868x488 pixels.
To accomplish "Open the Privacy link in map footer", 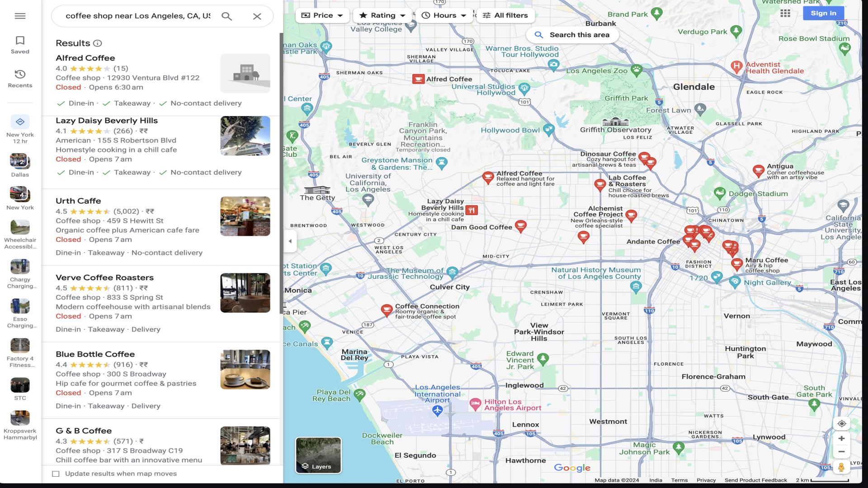I will click(706, 480).
